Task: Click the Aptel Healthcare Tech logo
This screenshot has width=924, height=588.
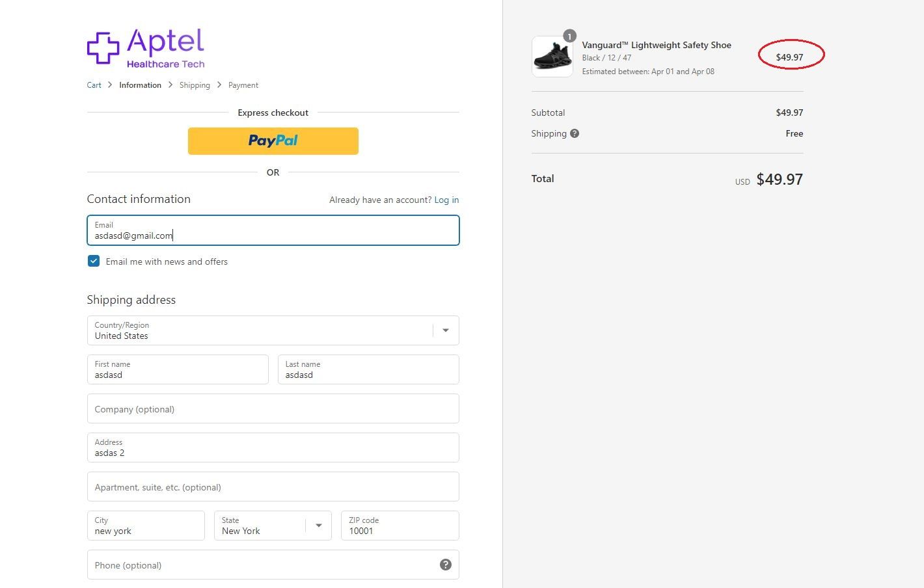Action: pyautogui.click(x=146, y=48)
